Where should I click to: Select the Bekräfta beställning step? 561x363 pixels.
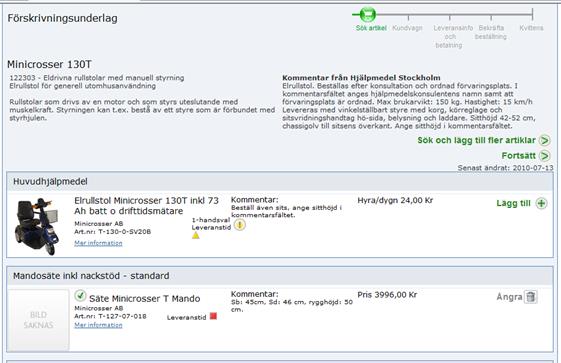[491, 32]
